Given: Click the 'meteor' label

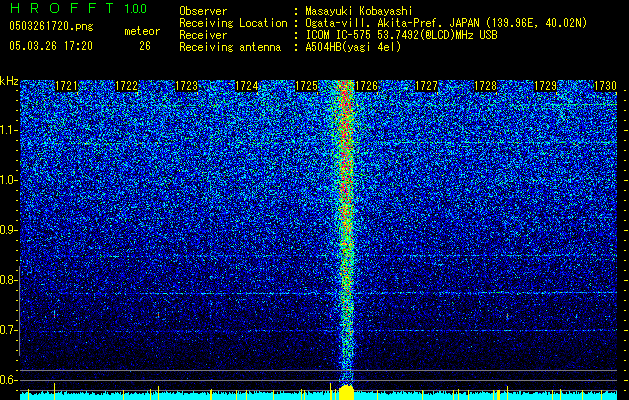Looking at the screenshot, I should coord(142,31).
